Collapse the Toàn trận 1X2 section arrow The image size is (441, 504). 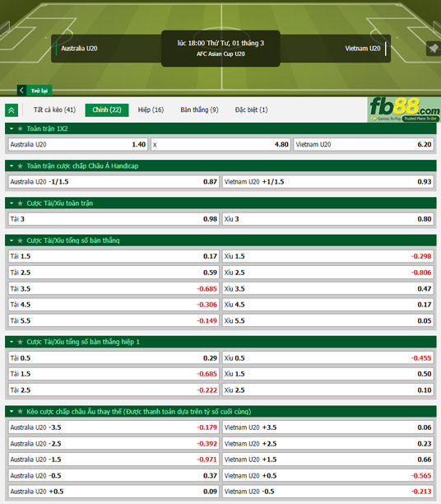12,128
